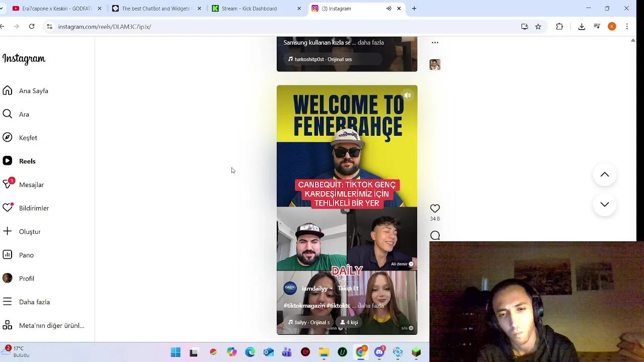Viewport: 644px width, 362px height.
Task: Open audio thumbnail of previous reel
Action: tap(435, 64)
